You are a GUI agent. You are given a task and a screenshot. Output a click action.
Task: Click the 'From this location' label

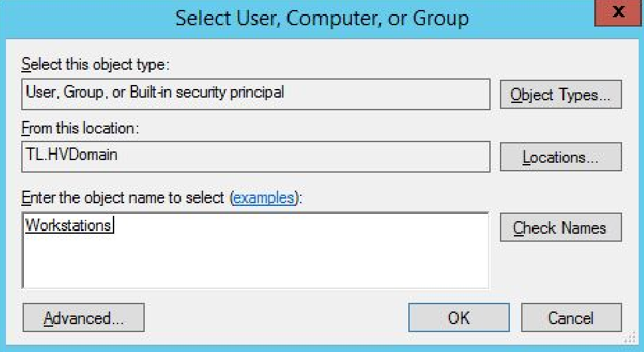click(x=80, y=127)
